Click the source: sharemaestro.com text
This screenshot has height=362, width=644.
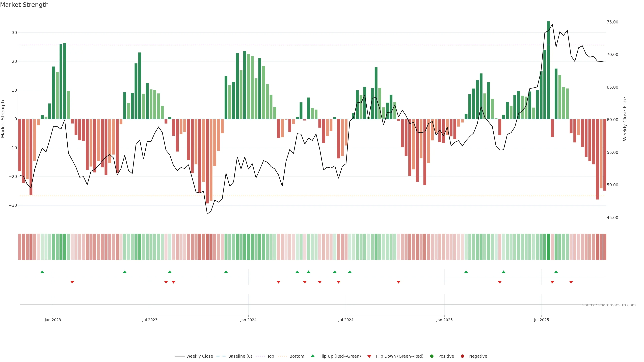point(609,305)
